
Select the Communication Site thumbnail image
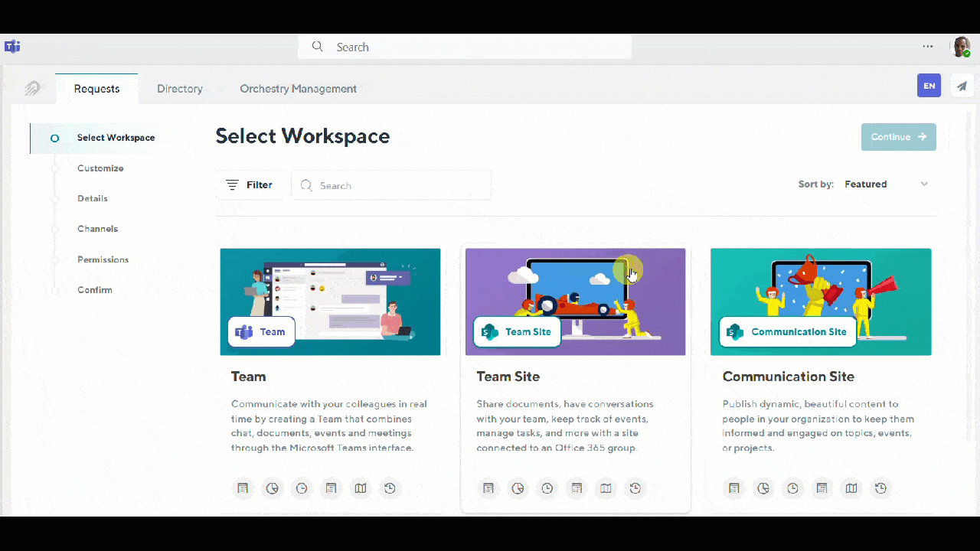(821, 302)
